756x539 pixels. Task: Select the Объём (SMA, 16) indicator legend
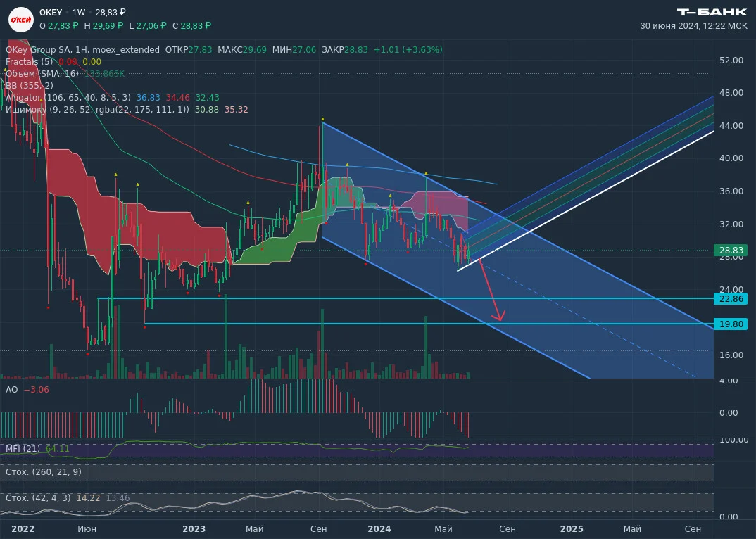point(42,74)
